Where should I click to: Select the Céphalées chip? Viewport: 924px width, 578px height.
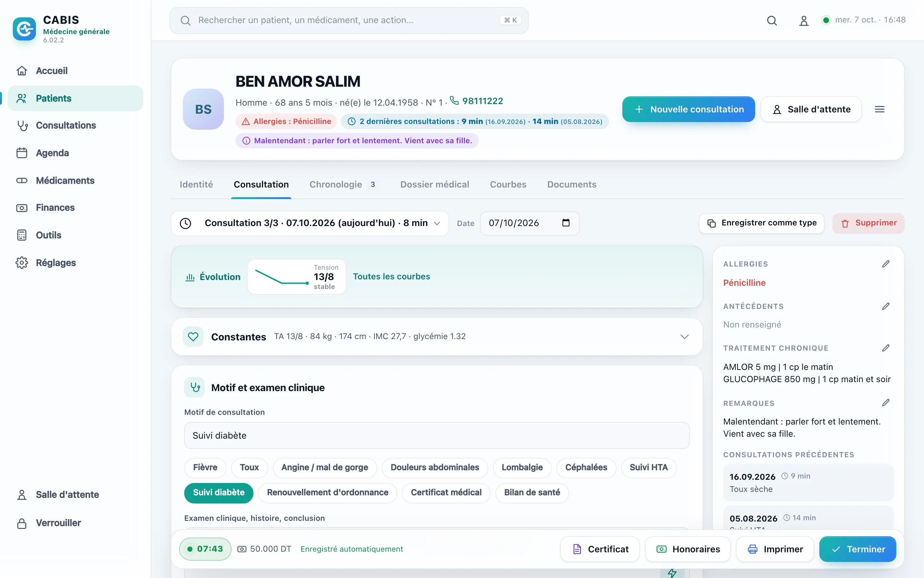586,467
